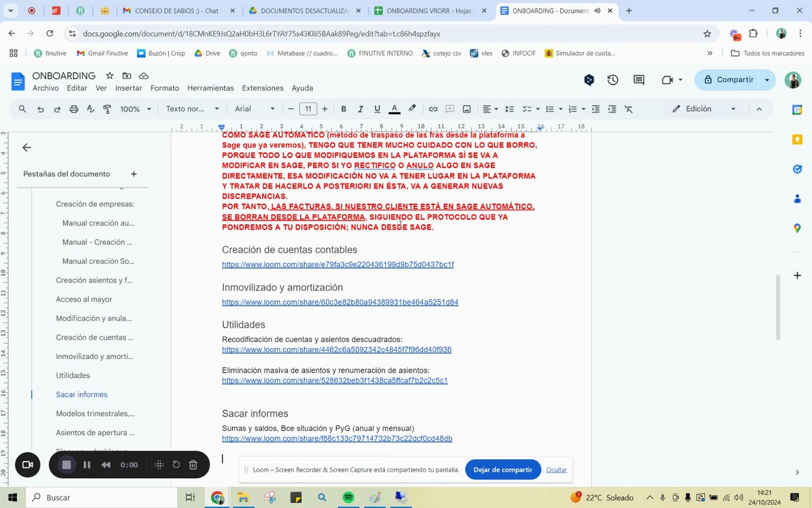Open the bulleted list dropdown

tap(561, 109)
